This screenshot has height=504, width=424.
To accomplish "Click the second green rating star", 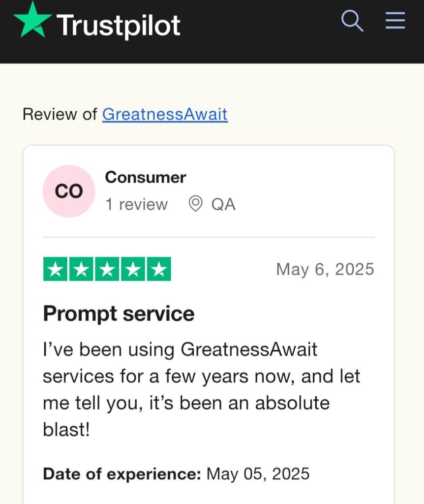I will 81,269.
